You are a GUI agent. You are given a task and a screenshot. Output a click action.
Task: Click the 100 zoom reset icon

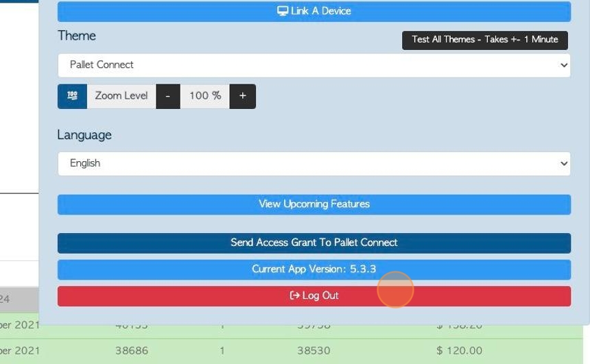(72, 96)
